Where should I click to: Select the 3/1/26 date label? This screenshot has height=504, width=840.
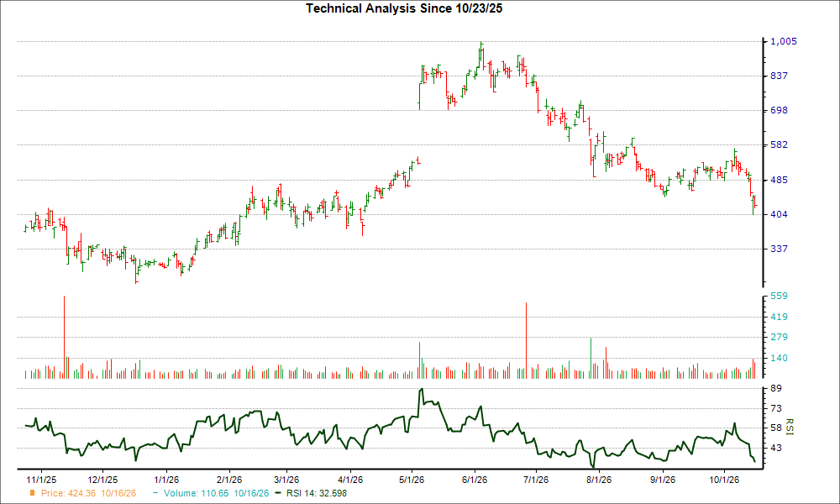[286, 480]
